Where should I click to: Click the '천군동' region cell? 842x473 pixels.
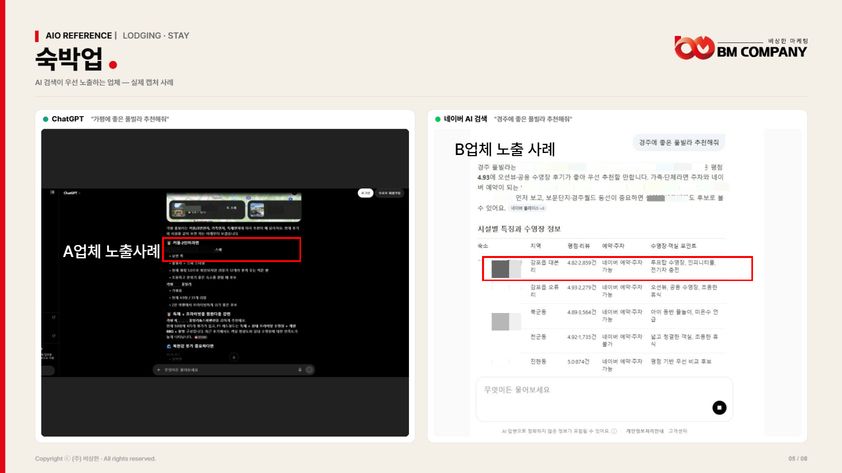[538, 337]
